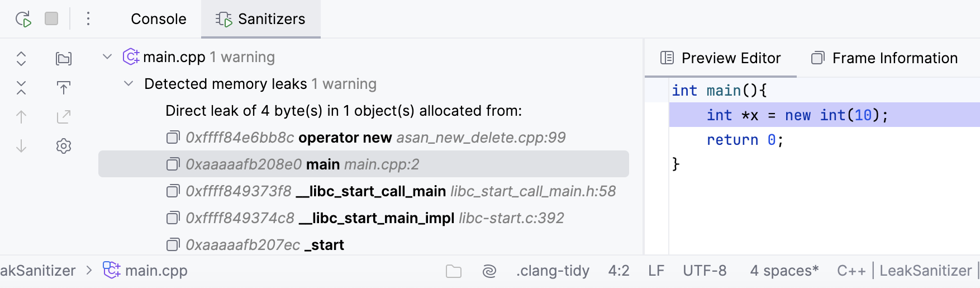980x288 pixels.
Task: Switch to the Console tab
Action: coord(158,19)
